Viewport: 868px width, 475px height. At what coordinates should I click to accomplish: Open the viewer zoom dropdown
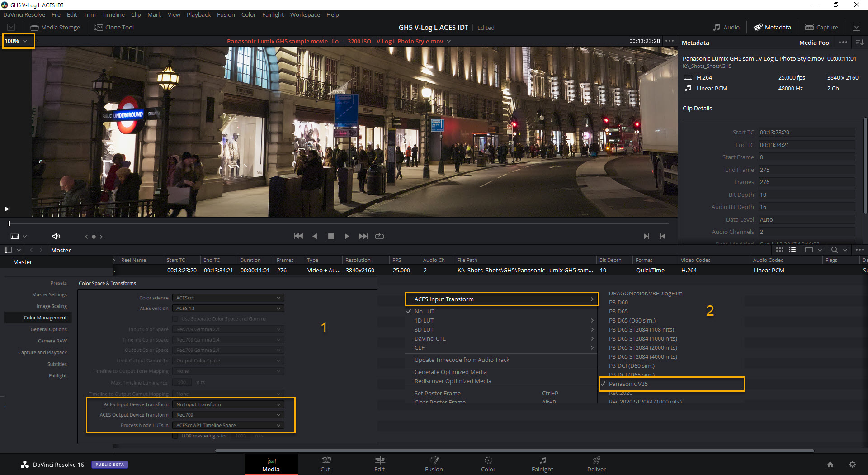(x=16, y=41)
